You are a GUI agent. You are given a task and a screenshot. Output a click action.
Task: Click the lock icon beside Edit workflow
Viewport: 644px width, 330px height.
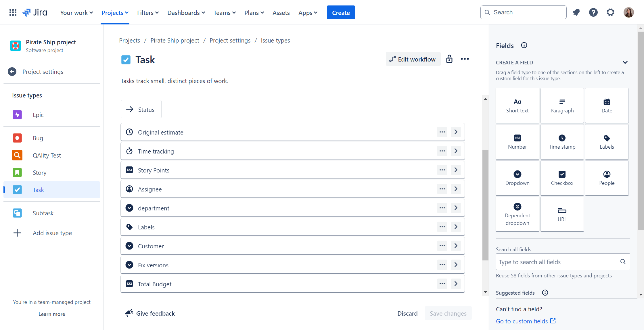coord(449,59)
